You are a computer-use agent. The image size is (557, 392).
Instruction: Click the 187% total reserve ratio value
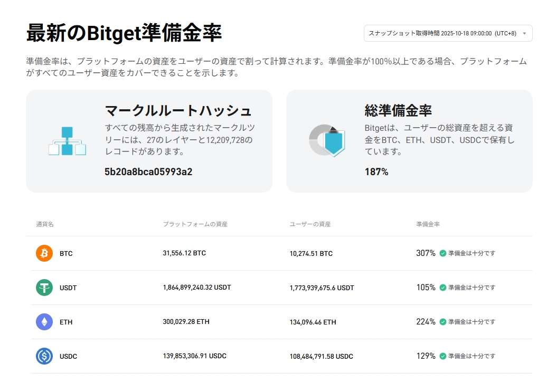tap(376, 171)
